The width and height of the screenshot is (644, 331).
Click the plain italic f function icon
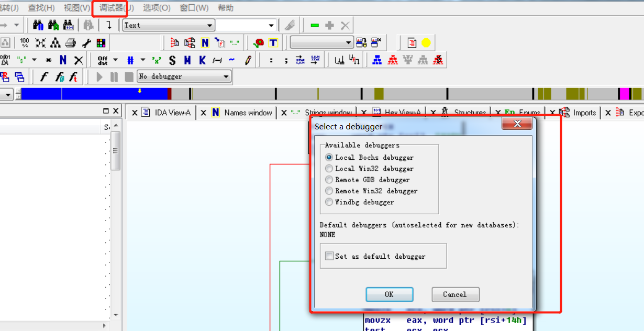tap(44, 77)
